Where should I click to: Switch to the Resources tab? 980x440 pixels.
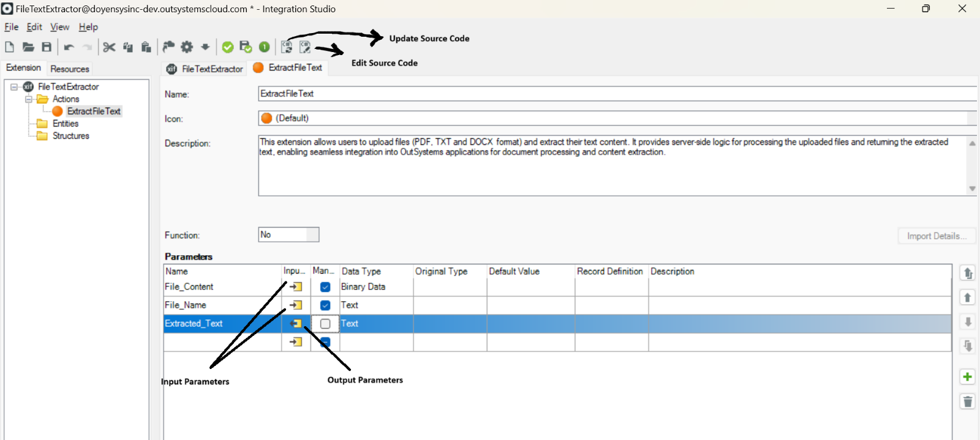click(x=70, y=69)
